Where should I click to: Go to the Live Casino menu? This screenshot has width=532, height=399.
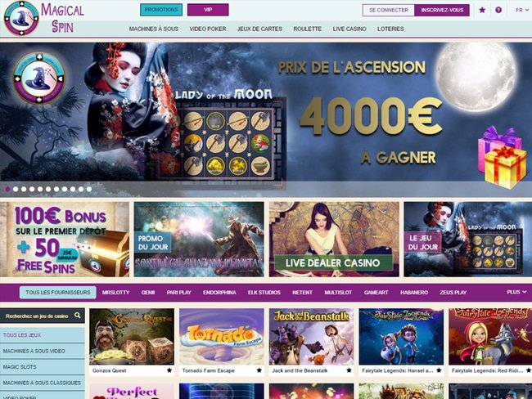[349, 29]
